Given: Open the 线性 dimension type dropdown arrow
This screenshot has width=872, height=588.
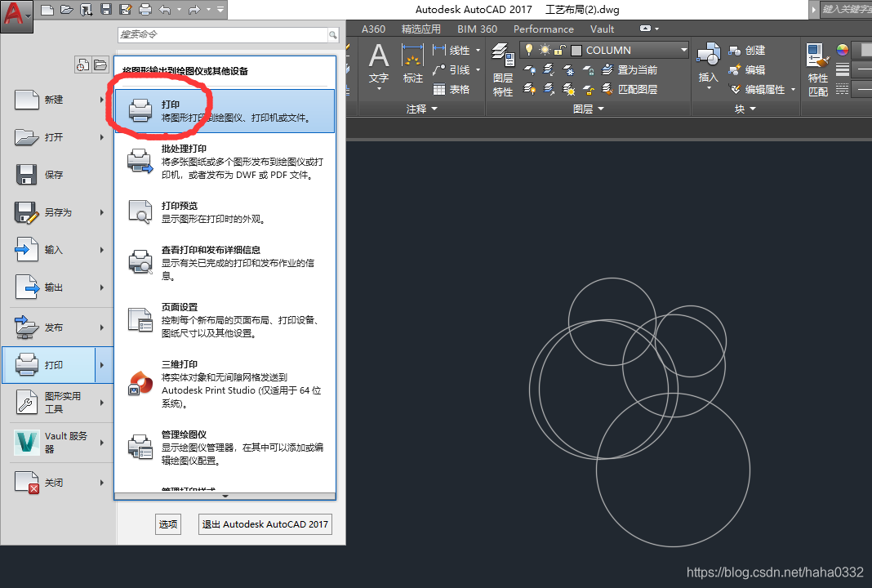Looking at the screenshot, I should pyautogui.click(x=478, y=50).
